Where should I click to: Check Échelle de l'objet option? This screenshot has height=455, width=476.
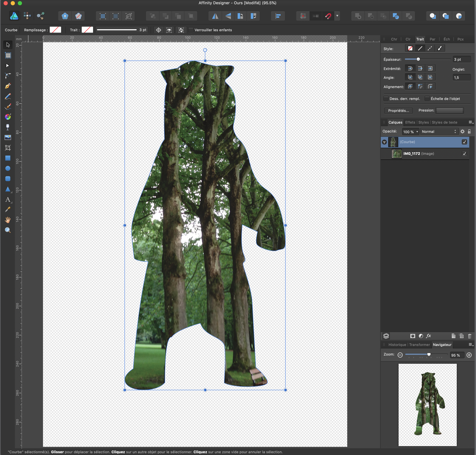(x=427, y=98)
